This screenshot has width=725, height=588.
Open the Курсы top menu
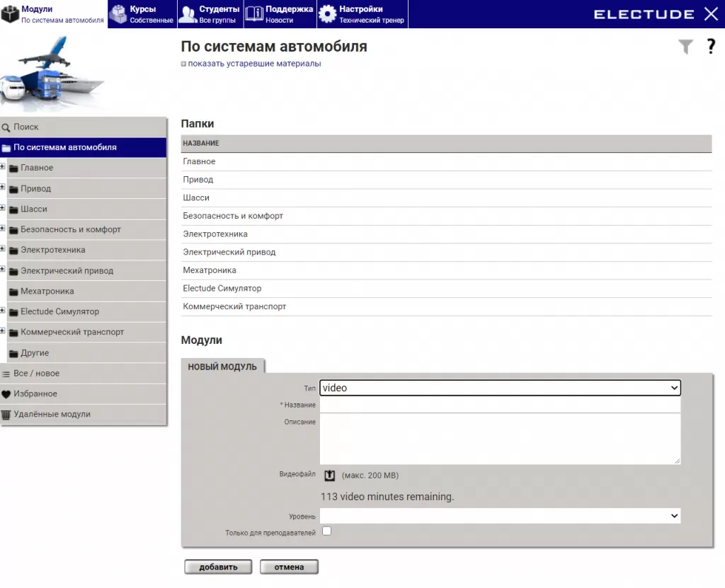click(x=142, y=14)
